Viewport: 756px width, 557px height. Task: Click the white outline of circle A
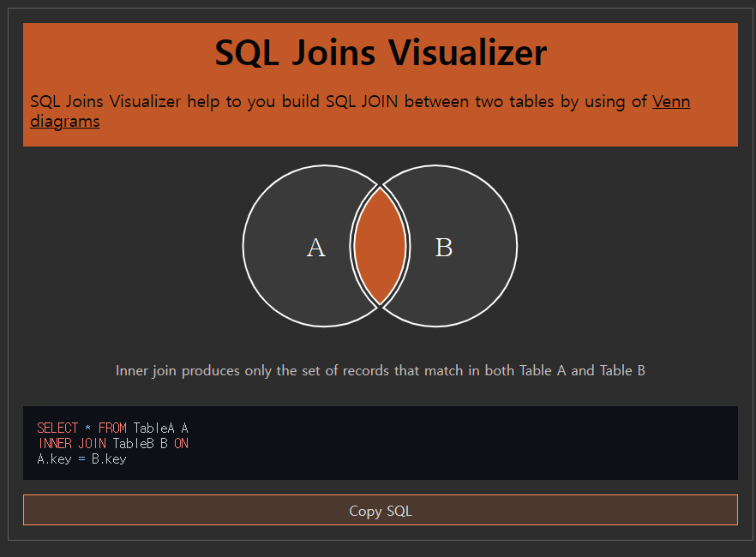[242, 246]
